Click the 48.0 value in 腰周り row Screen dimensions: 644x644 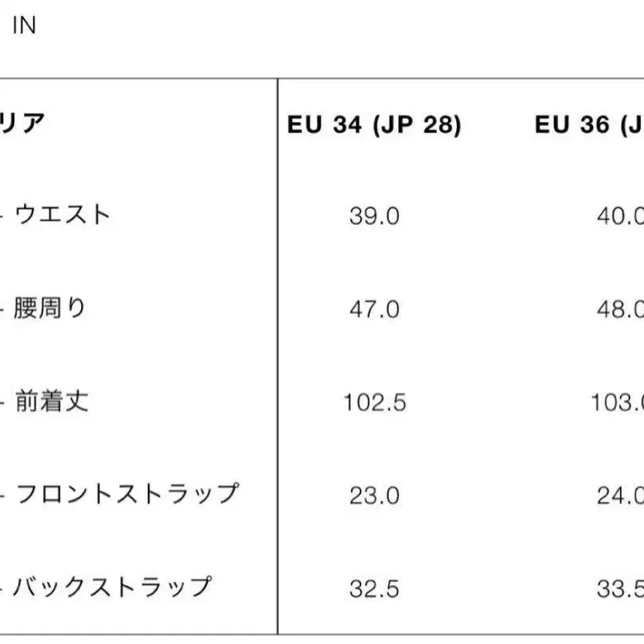pyautogui.click(x=620, y=309)
